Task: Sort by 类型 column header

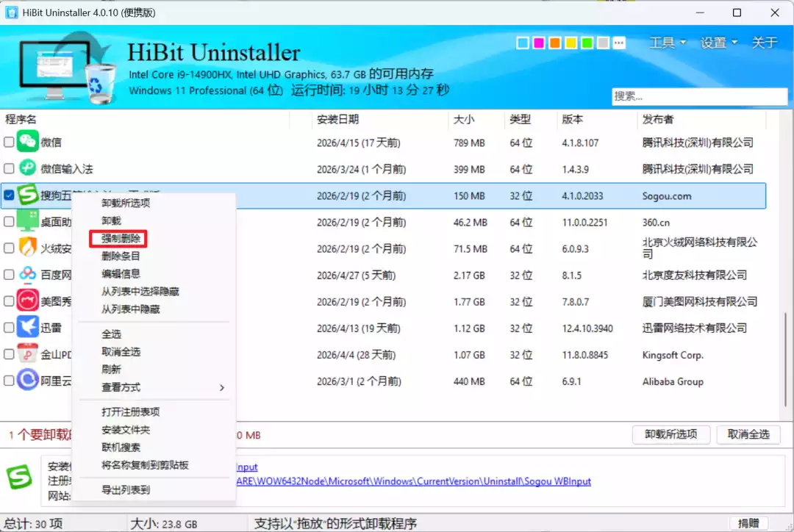Action: (x=520, y=119)
